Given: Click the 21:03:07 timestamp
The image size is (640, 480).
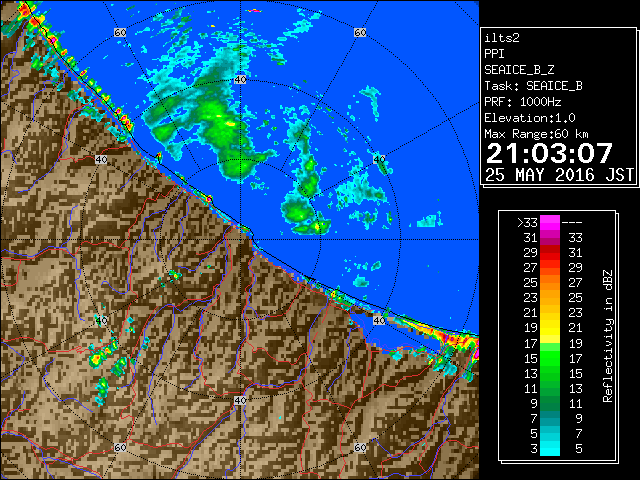Looking at the screenshot, I should (x=549, y=153).
